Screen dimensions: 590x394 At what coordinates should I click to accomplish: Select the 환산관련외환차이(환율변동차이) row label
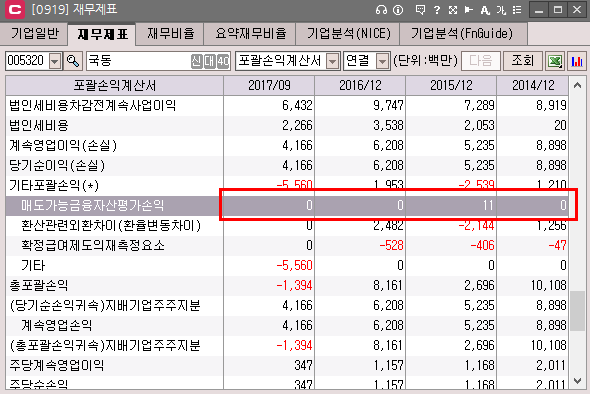click(111, 225)
